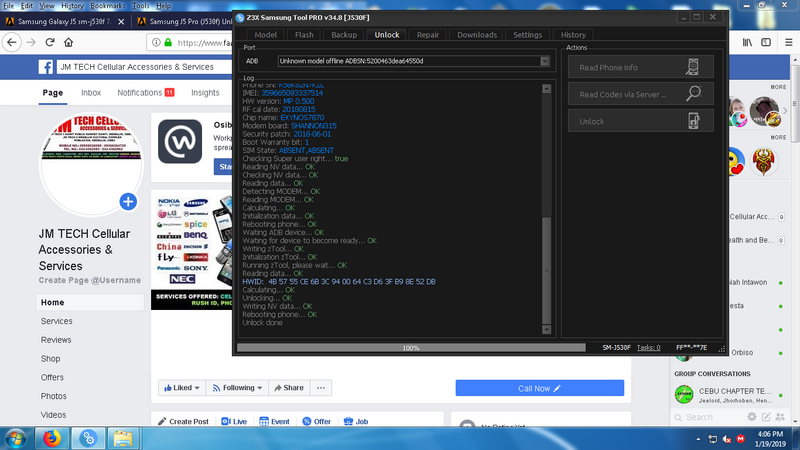Image resolution: width=800 pixels, height=450 pixels.
Task: Open the Z3X Settings tab
Action: click(x=528, y=35)
